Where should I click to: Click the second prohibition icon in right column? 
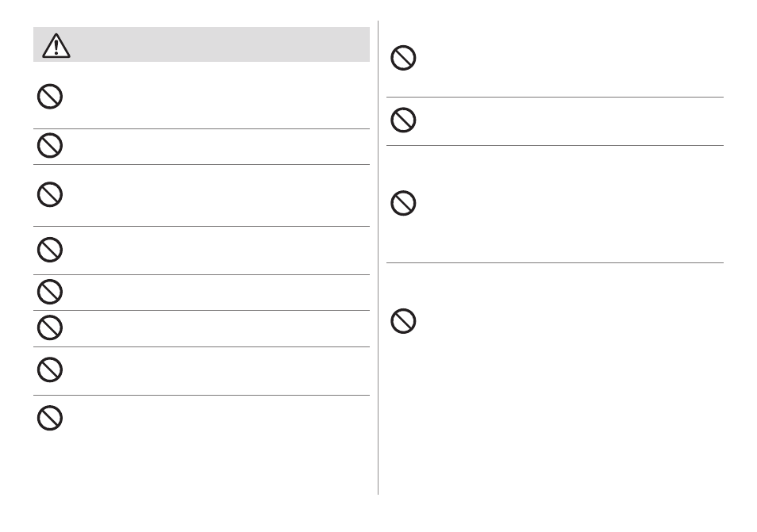pos(403,120)
